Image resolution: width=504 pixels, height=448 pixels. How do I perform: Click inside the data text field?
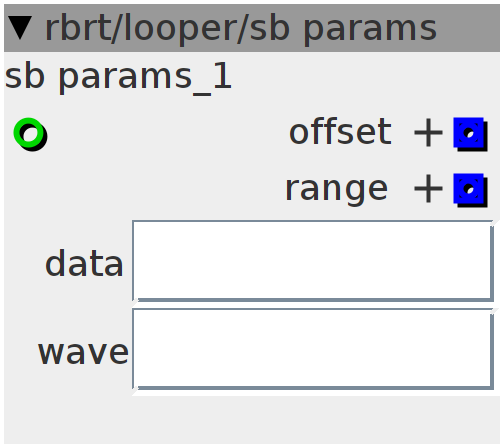tap(313, 261)
